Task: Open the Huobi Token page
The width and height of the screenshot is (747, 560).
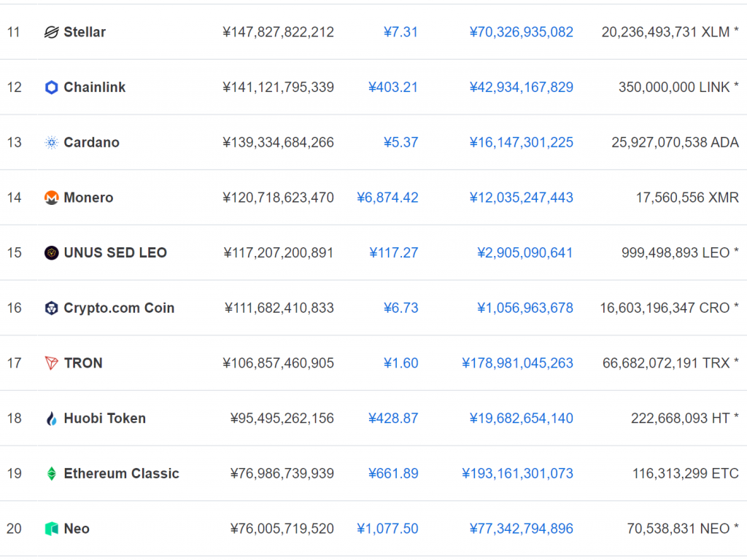Action: pyautogui.click(x=105, y=419)
